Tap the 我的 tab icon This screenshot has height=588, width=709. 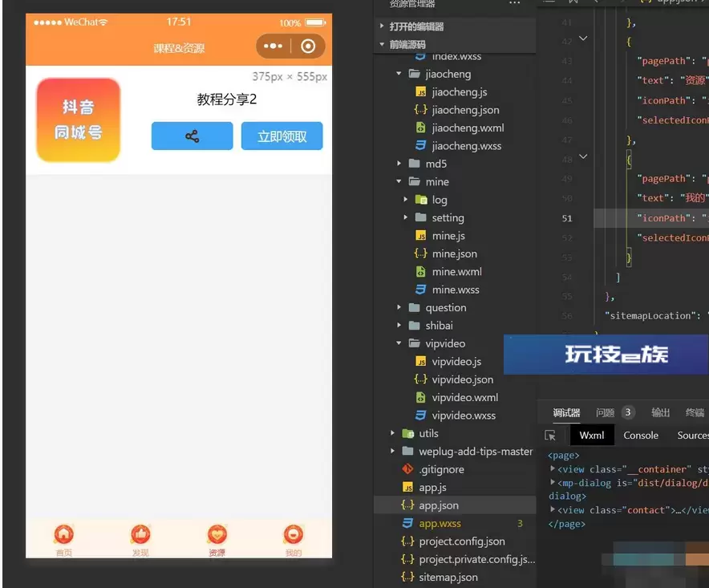[294, 534]
